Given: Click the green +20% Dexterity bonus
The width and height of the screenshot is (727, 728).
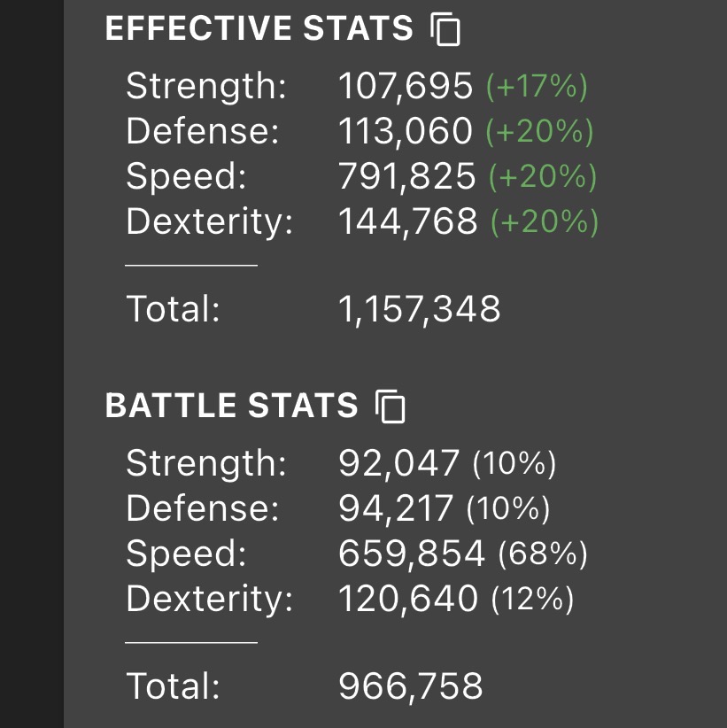Looking at the screenshot, I should tap(545, 221).
